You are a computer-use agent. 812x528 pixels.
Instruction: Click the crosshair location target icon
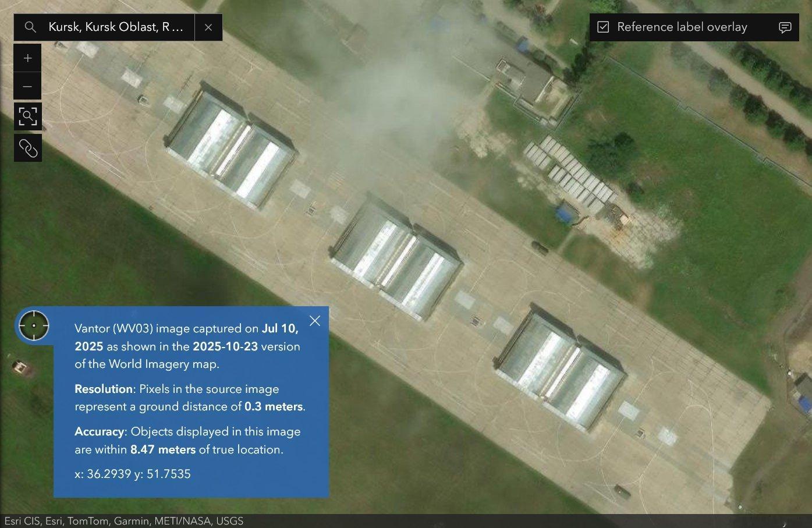point(34,325)
